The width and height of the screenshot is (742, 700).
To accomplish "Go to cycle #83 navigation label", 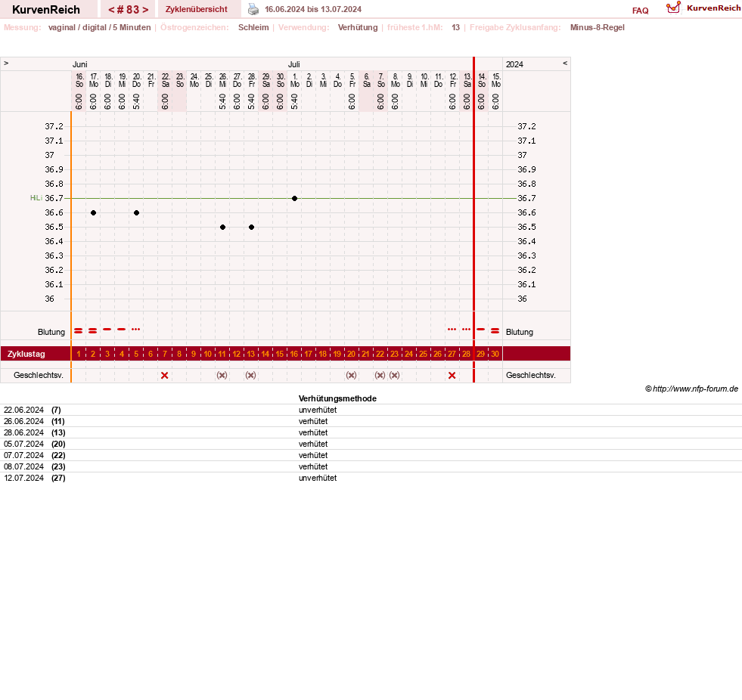I will coord(129,10).
